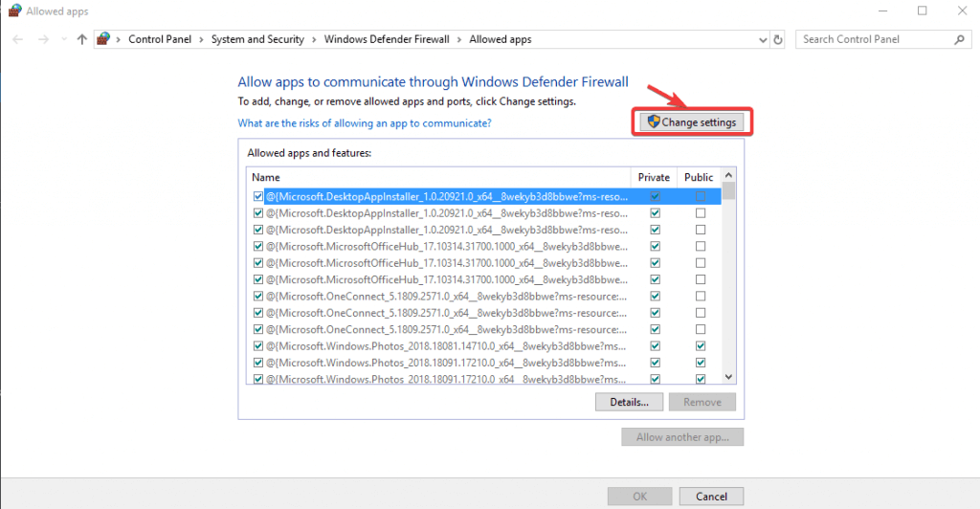Image resolution: width=980 pixels, height=509 pixels.
Task: Go up one level with Up arrow
Action: (82, 39)
